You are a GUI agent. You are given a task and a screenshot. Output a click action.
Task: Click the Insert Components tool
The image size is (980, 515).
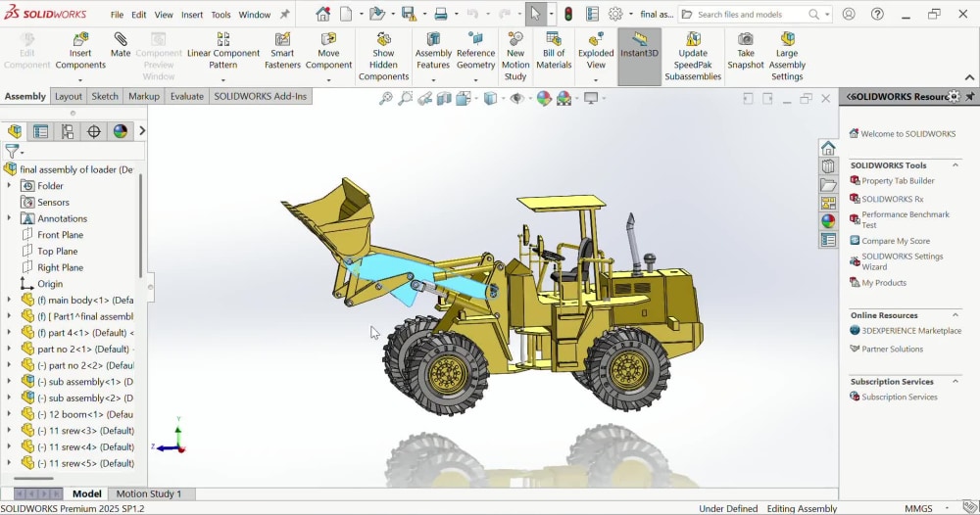(x=80, y=51)
